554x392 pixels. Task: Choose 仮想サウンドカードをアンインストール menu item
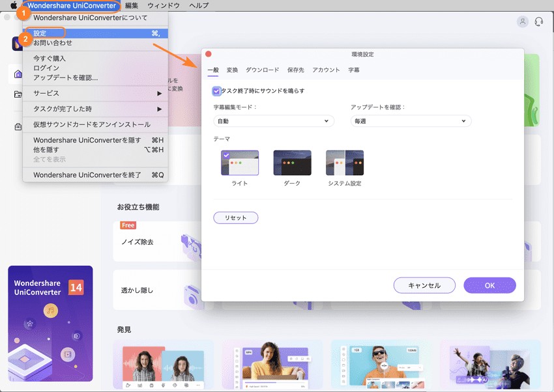[x=95, y=124]
